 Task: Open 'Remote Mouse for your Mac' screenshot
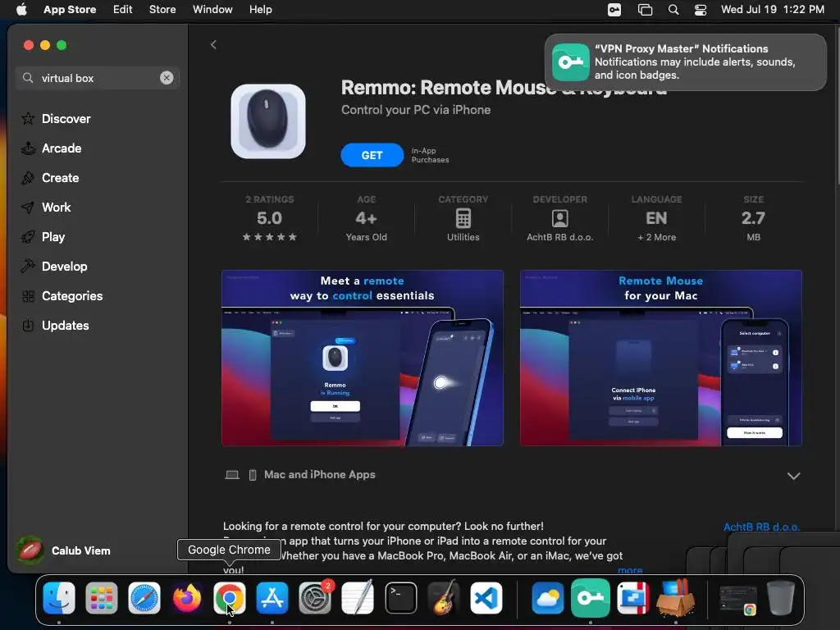[x=661, y=358]
